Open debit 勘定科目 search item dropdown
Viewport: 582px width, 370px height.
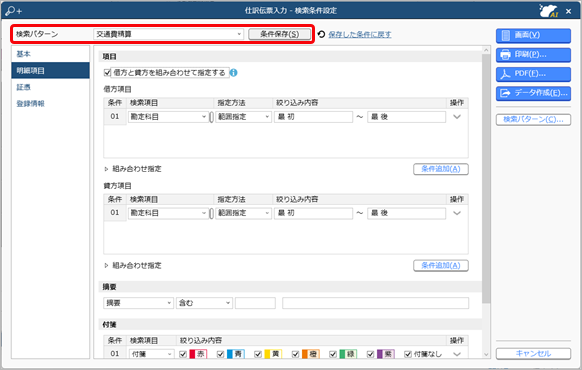pos(168,117)
